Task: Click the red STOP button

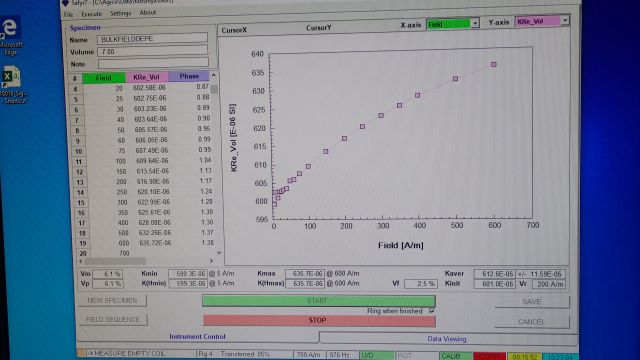Action: click(319, 320)
